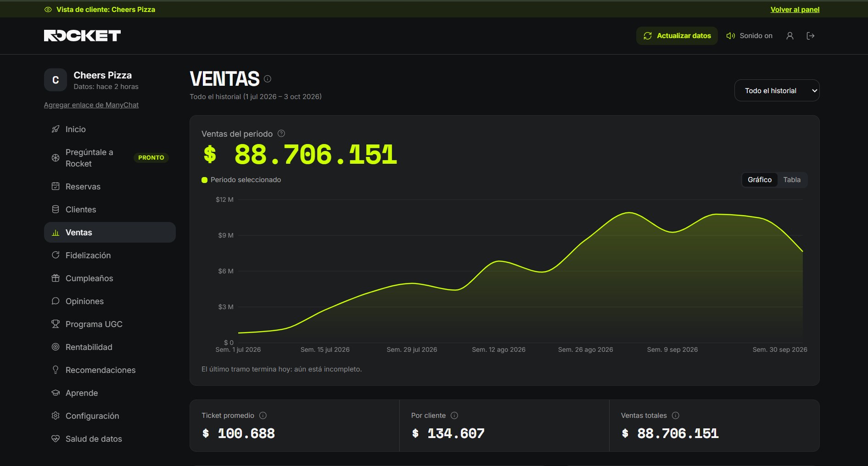Select Configuración in sidebar
The width and height of the screenshot is (868, 466).
tap(110, 416)
